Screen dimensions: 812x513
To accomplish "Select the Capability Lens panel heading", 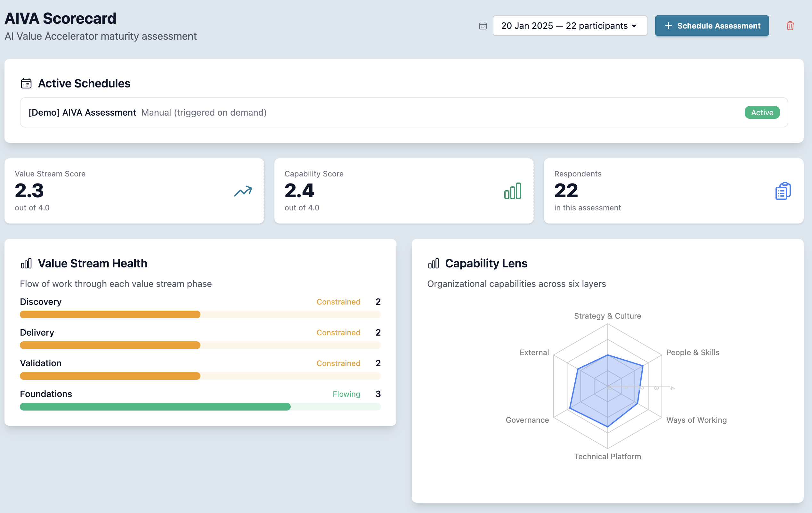I will coord(486,263).
